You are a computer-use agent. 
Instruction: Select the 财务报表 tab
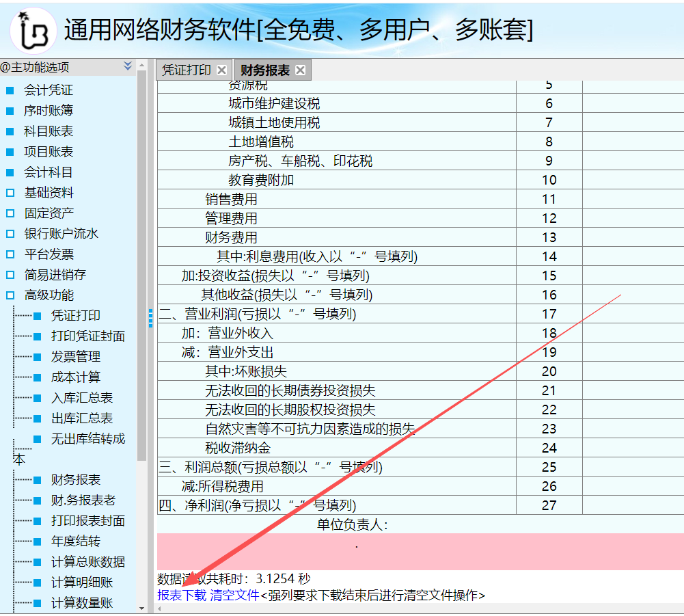coord(265,70)
